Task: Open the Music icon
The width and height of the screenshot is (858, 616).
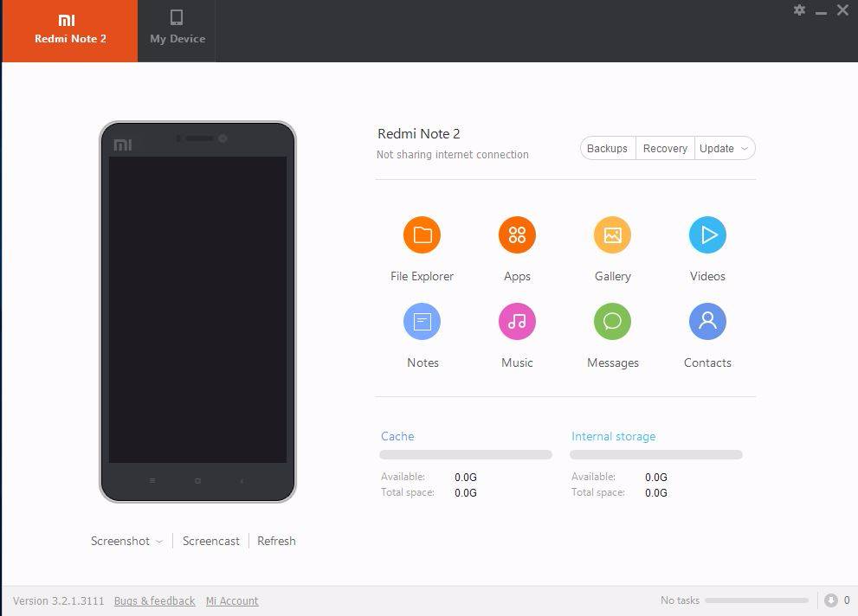Action: click(x=517, y=322)
